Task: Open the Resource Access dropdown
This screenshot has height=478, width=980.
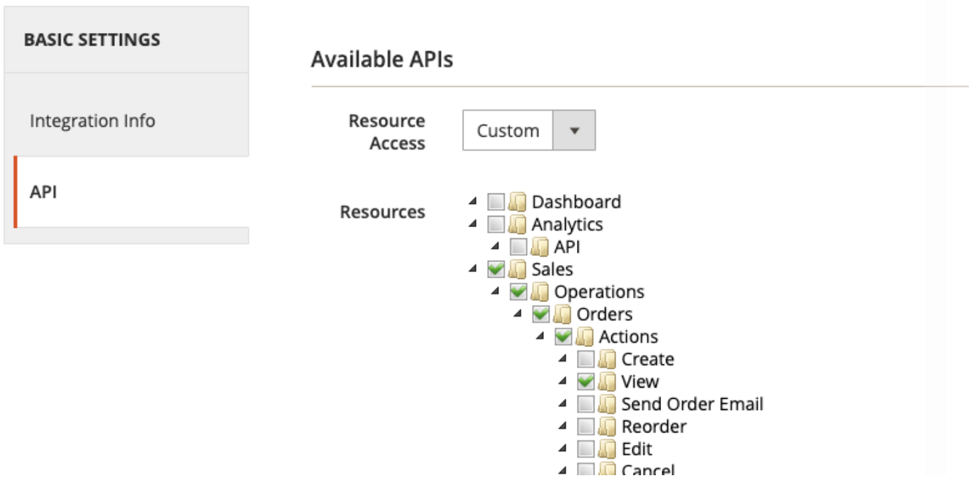Action: (529, 130)
